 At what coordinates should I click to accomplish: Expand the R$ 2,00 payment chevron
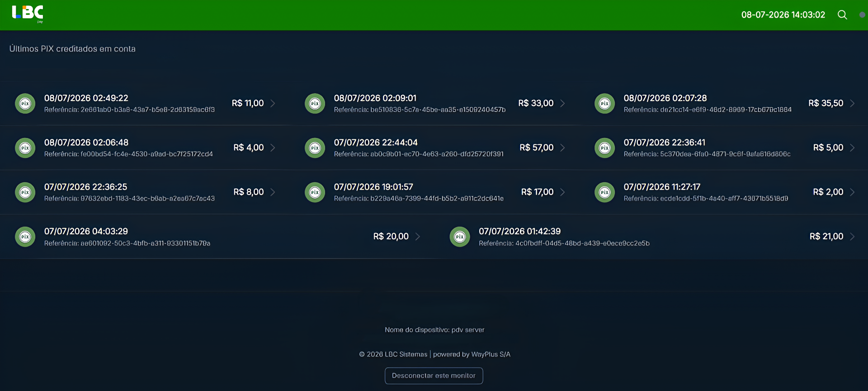click(x=852, y=192)
